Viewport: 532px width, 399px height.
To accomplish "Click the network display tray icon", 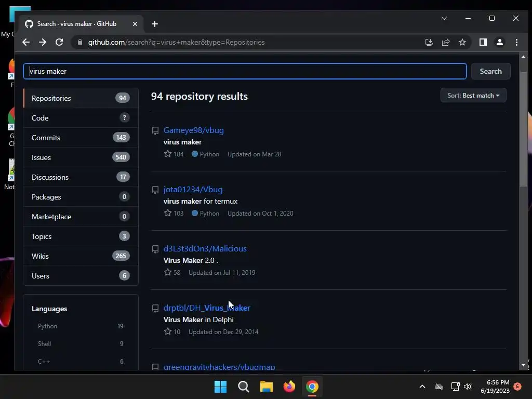I will coord(455,387).
